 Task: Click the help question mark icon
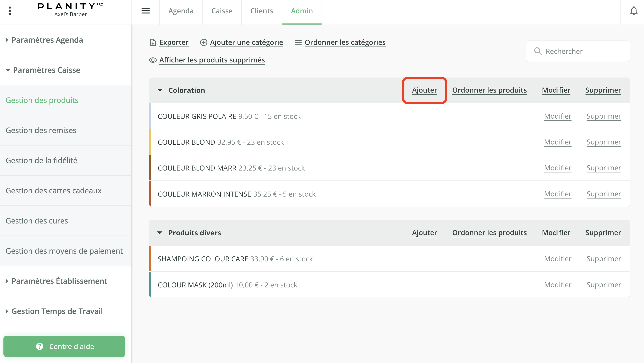tap(40, 346)
